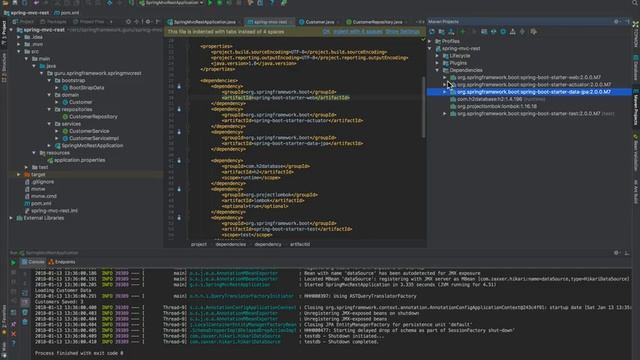Click the green Run button in main toolbar
The image size is (640, 360).
pos(210,3)
